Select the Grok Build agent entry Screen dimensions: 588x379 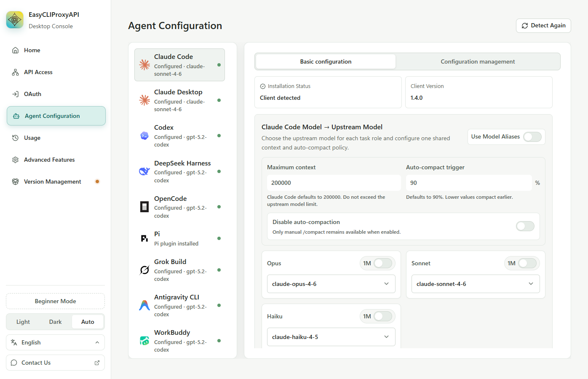tap(179, 270)
